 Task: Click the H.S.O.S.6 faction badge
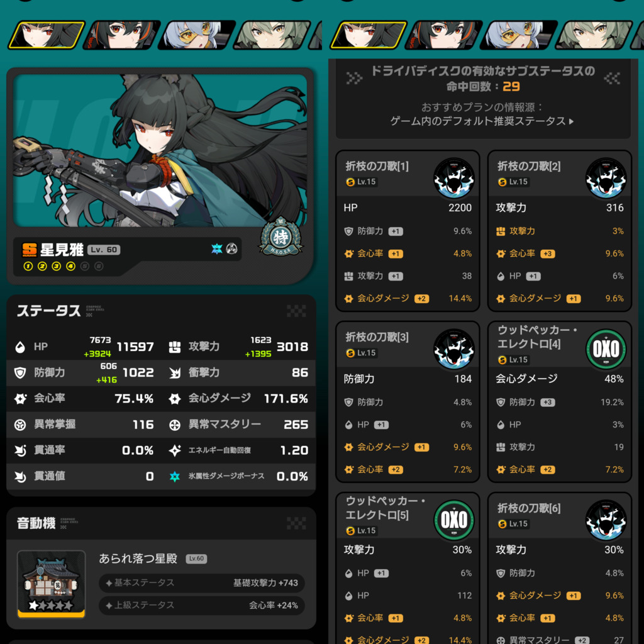point(280,236)
